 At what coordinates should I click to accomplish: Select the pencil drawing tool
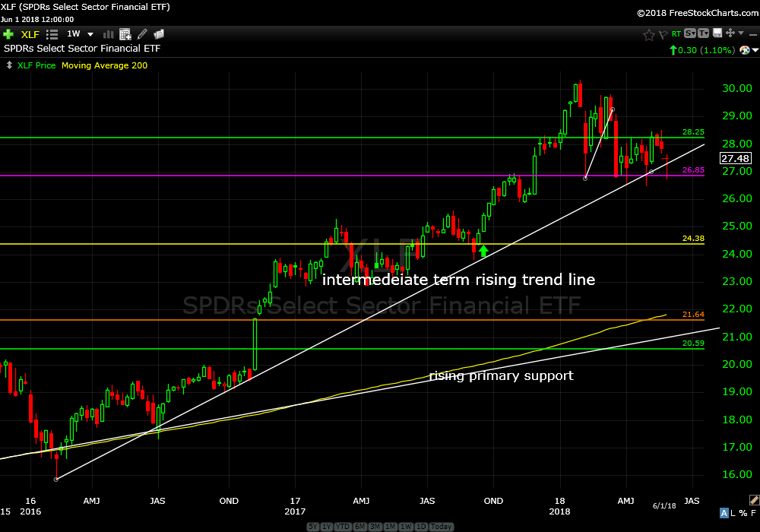(x=142, y=34)
